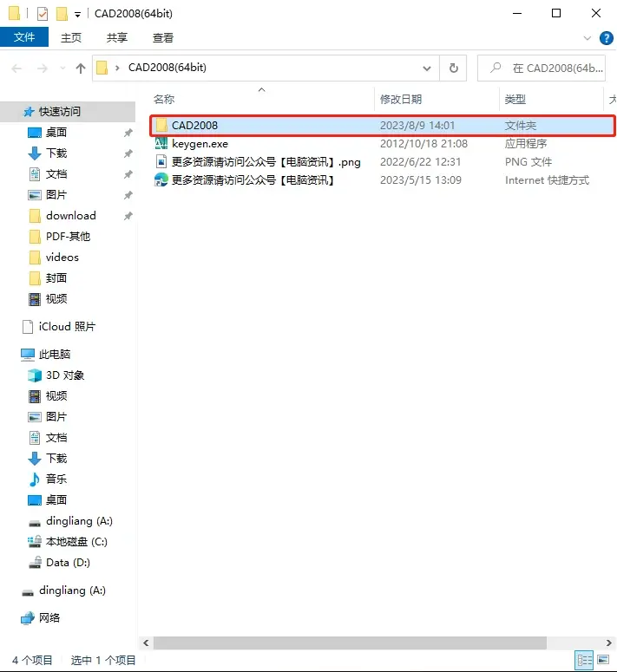The width and height of the screenshot is (617, 672).
Task: Open the recent locations dropdown arrow
Action: (62, 69)
